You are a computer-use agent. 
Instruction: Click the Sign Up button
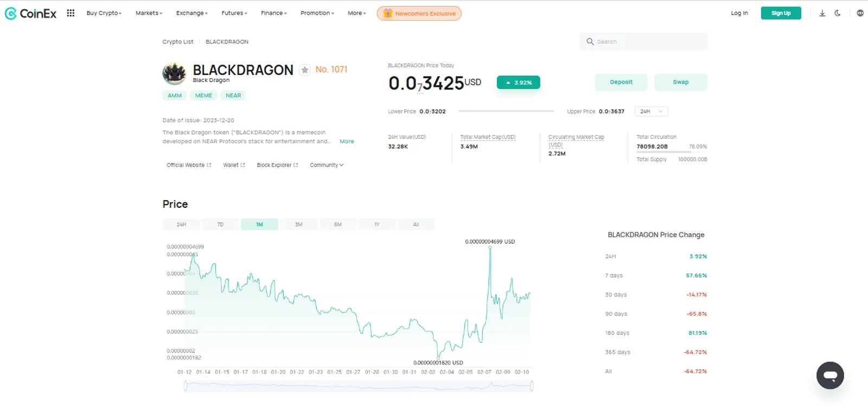(781, 13)
